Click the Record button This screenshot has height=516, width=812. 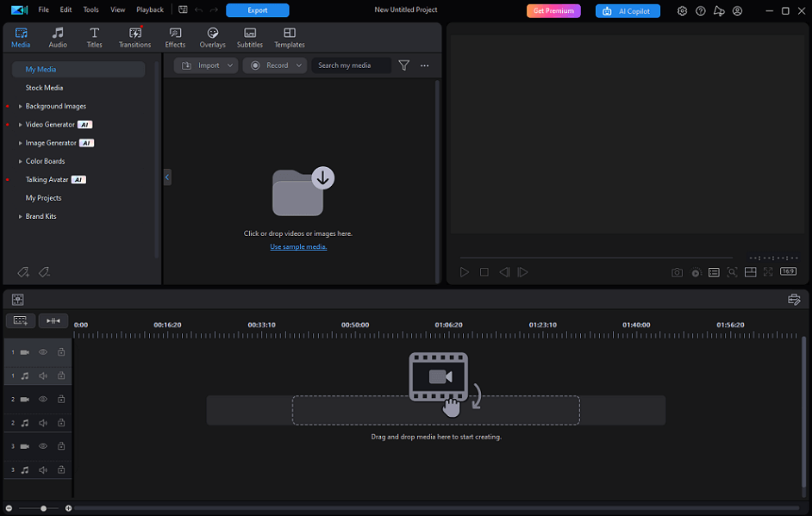point(270,65)
